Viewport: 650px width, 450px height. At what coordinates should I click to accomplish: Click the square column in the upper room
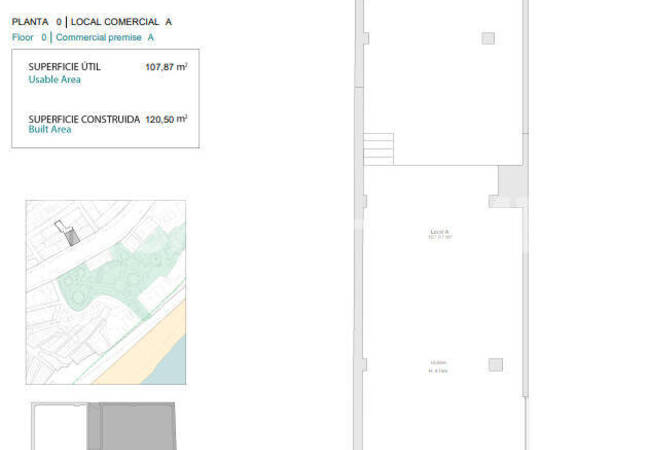pyautogui.click(x=488, y=38)
